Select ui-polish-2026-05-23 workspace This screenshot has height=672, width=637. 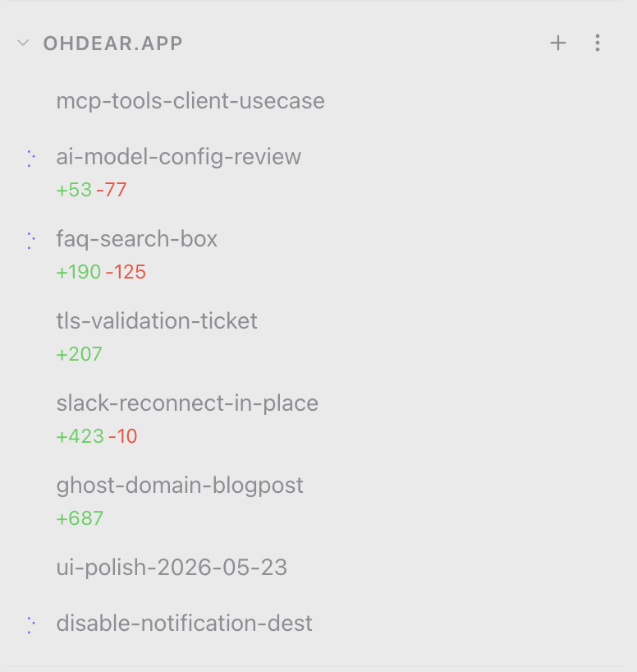[172, 568]
